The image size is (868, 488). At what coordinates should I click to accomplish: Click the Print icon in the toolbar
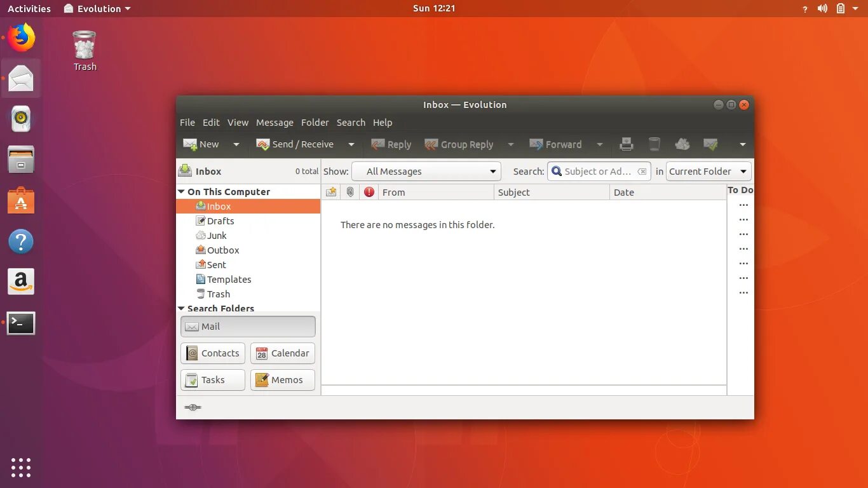click(627, 145)
